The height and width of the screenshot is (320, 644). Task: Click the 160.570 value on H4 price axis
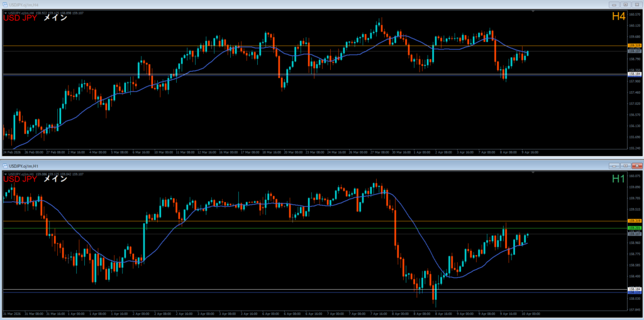coord(635,14)
